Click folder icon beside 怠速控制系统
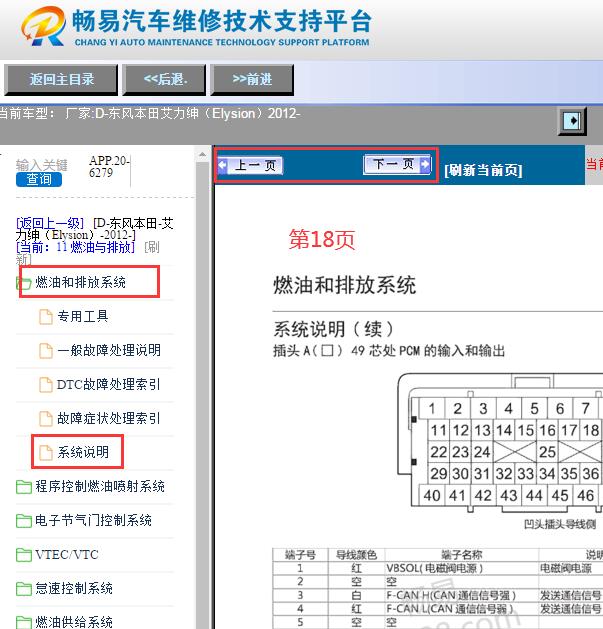 click(24, 589)
